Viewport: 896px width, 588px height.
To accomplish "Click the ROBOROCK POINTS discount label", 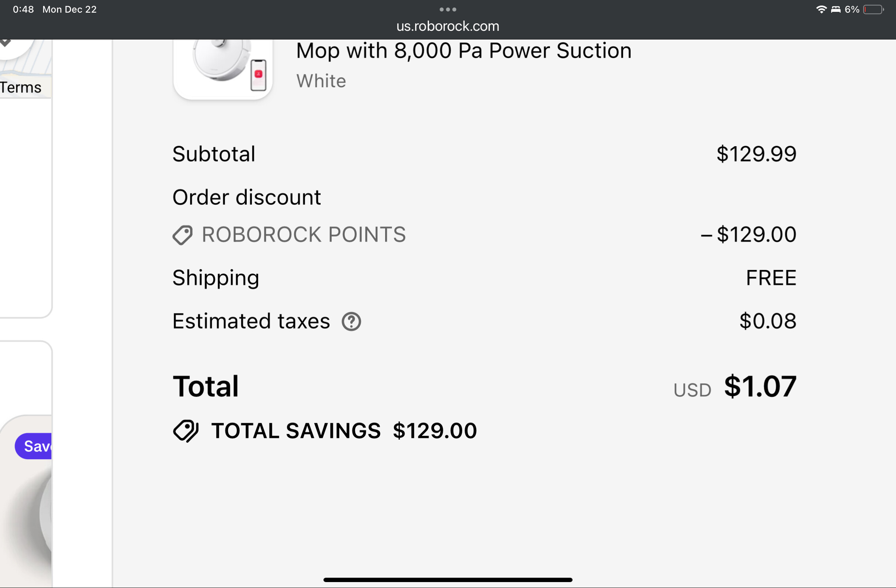I will [304, 234].
